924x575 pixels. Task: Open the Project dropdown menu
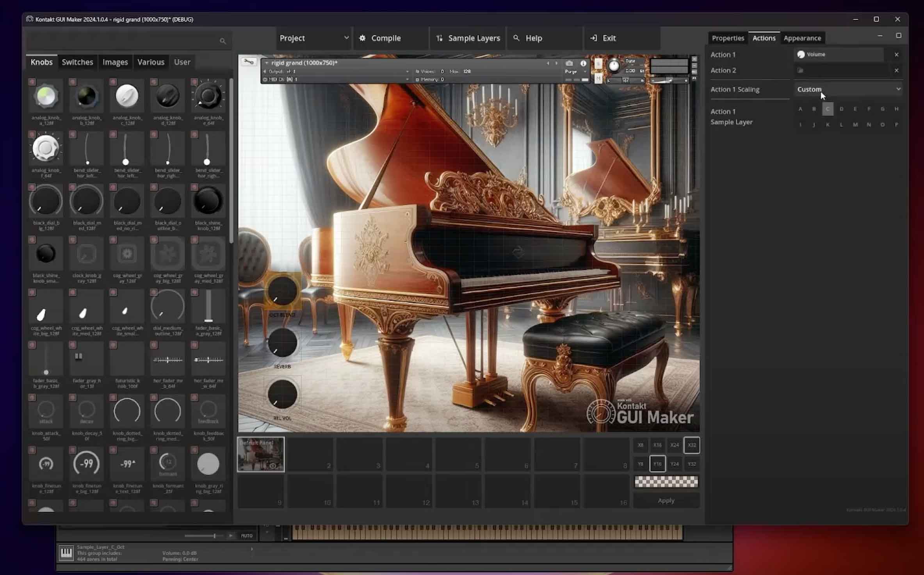pyautogui.click(x=314, y=38)
